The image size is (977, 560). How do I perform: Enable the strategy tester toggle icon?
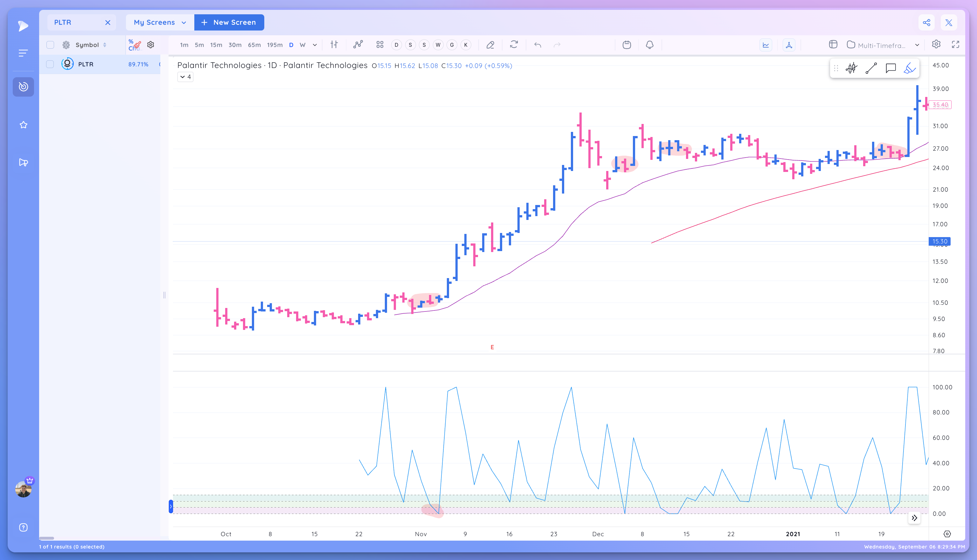pyautogui.click(x=789, y=45)
